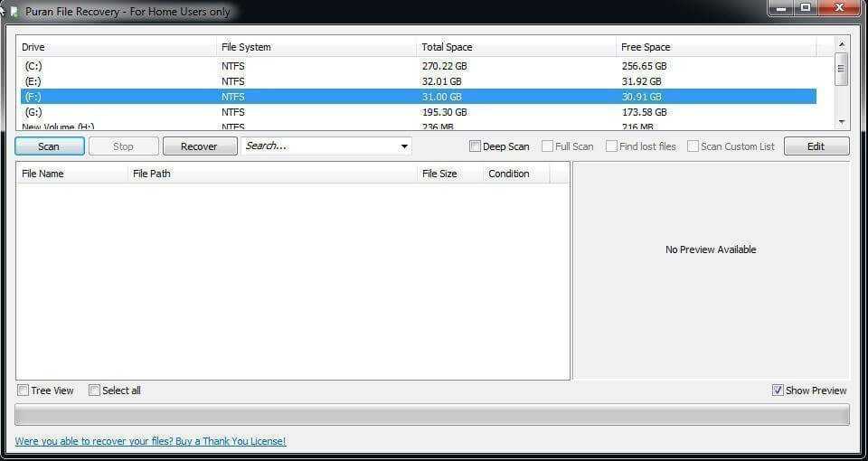This screenshot has height=461, width=868.
Task: Open the thank-you license link
Action: (151, 441)
